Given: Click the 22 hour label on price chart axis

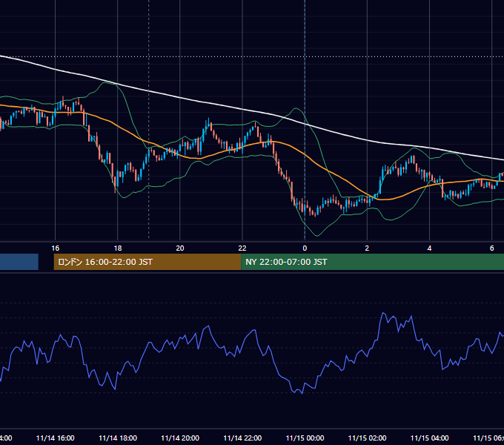Looking at the screenshot, I should tap(242, 248).
